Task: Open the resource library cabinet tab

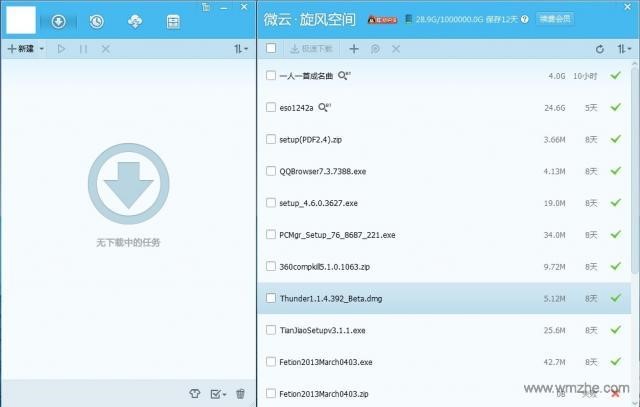Action: pyautogui.click(x=173, y=22)
